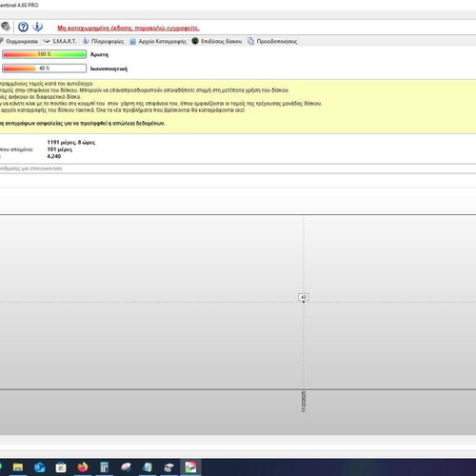Launch Outlook from the taskbar
This screenshot has height=476, width=476.
(40, 467)
